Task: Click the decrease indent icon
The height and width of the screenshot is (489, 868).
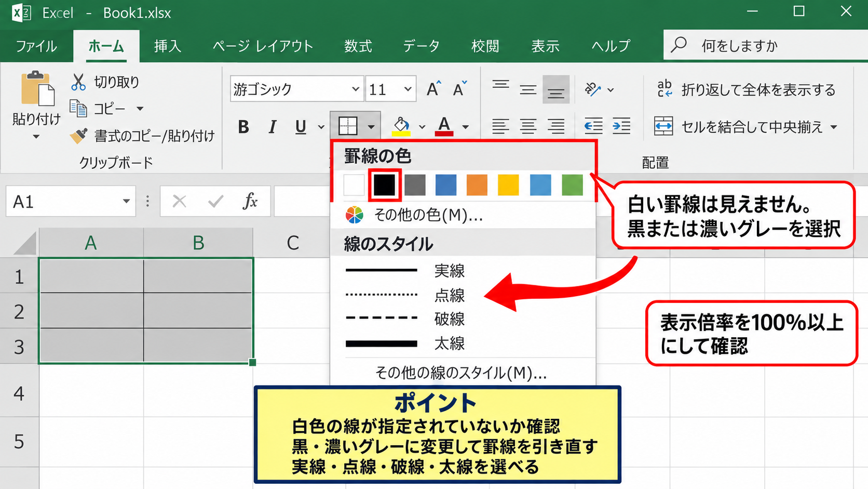Action: [593, 126]
